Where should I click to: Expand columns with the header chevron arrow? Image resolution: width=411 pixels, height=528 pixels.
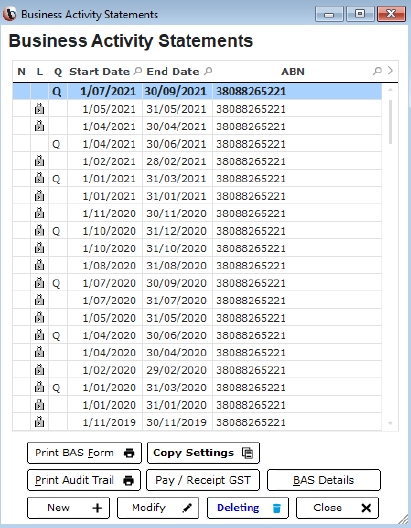pyautogui.click(x=390, y=70)
